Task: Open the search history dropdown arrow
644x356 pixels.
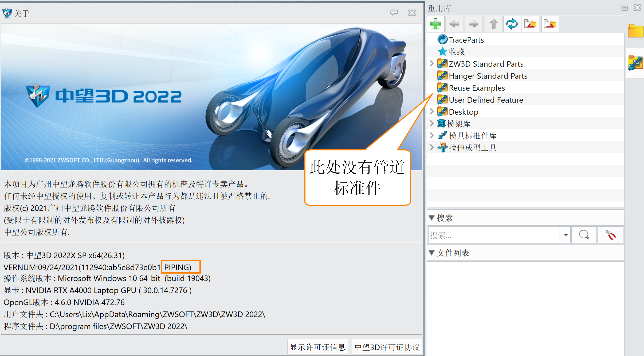Action: (x=566, y=235)
